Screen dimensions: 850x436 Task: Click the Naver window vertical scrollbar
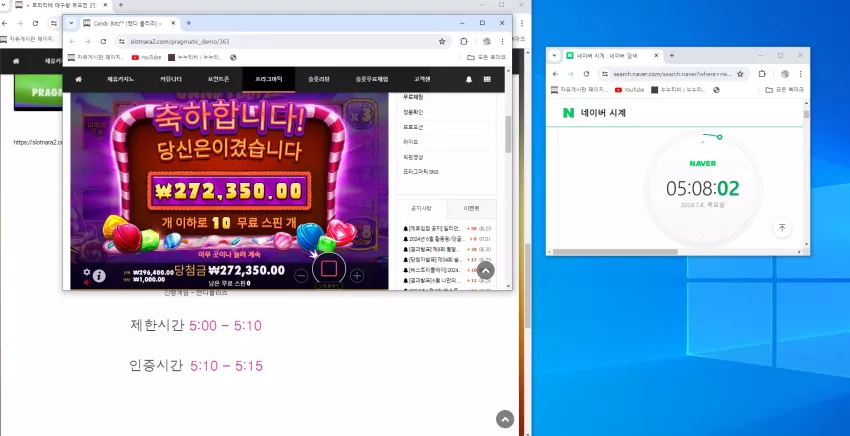[807, 114]
